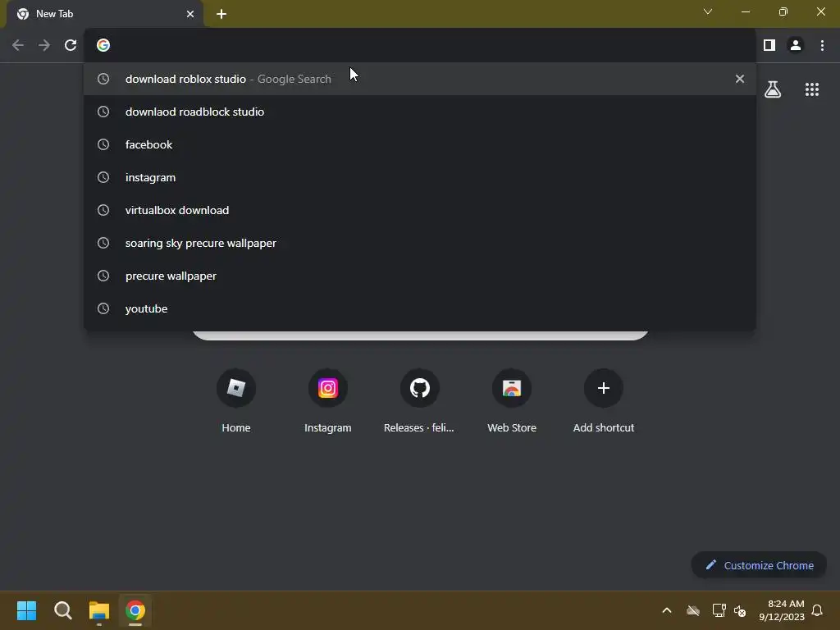Select precure wallpaper suggestion
The image size is (840, 630).
420,276
